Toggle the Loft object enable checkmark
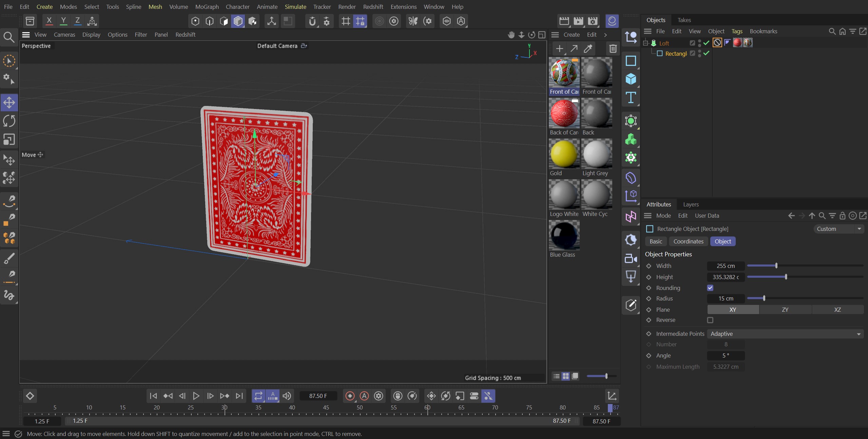The image size is (868, 439). pyautogui.click(x=706, y=43)
